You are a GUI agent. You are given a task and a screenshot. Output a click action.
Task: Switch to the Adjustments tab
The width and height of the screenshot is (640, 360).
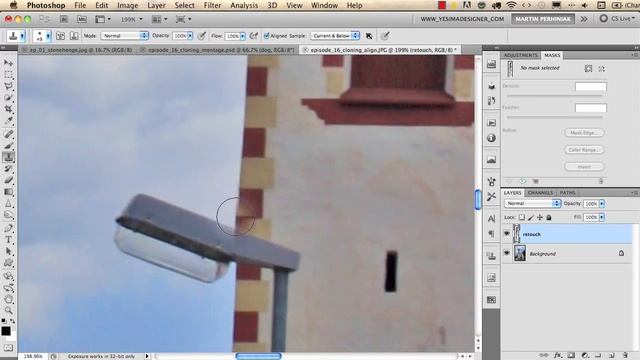point(520,55)
